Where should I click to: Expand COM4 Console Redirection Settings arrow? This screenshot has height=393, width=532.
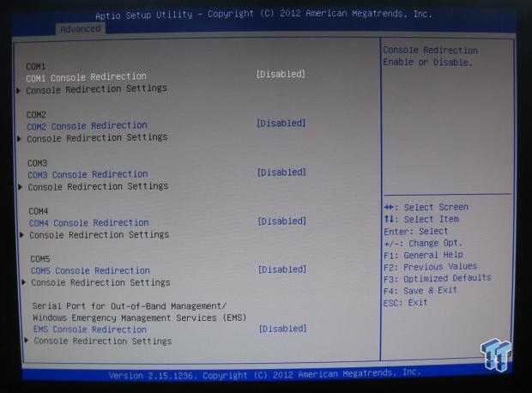(21, 235)
